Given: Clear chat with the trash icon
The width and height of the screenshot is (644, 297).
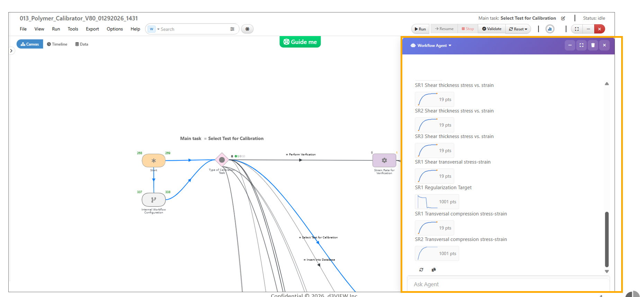Looking at the screenshot, I should pyautogui.click(x=593, y=45).
